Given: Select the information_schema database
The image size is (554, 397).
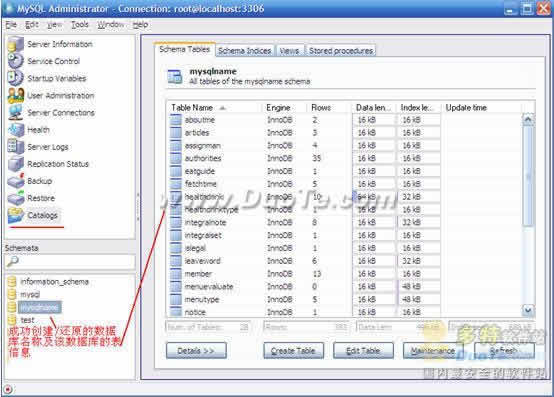Looking at the screenshot, I should (54, 282).
